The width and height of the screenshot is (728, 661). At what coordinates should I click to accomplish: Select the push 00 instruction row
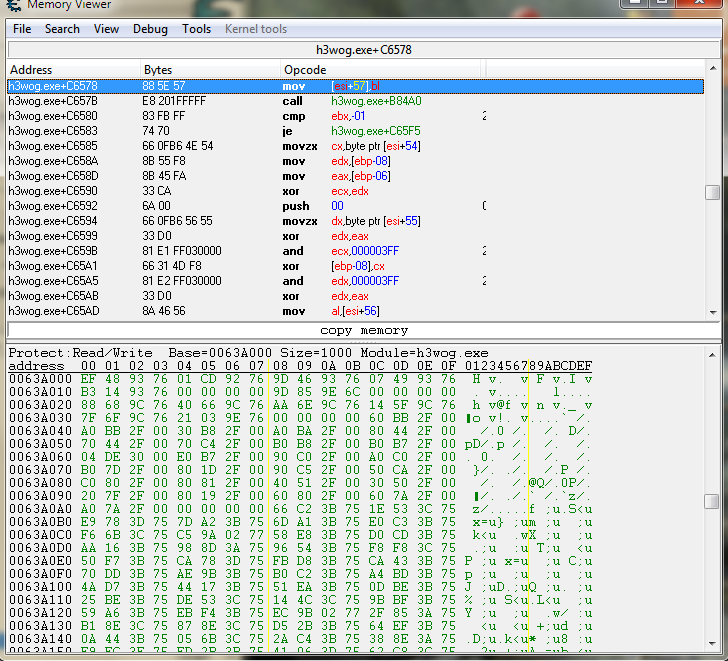coord(250,206)
